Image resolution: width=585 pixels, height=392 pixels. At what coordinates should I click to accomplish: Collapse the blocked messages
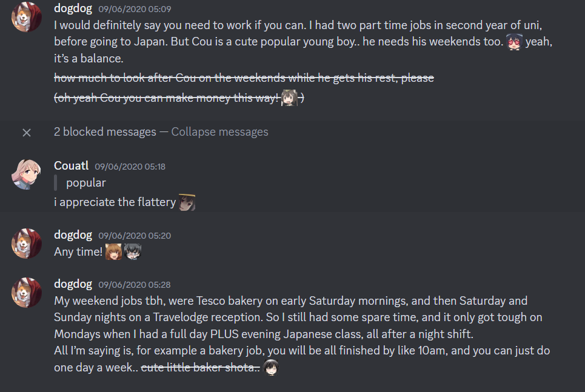pos(219,132)
